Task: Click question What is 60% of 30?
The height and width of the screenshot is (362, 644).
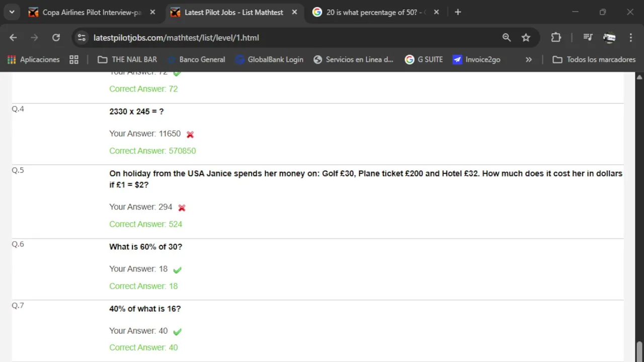Action: coord(145,247)
